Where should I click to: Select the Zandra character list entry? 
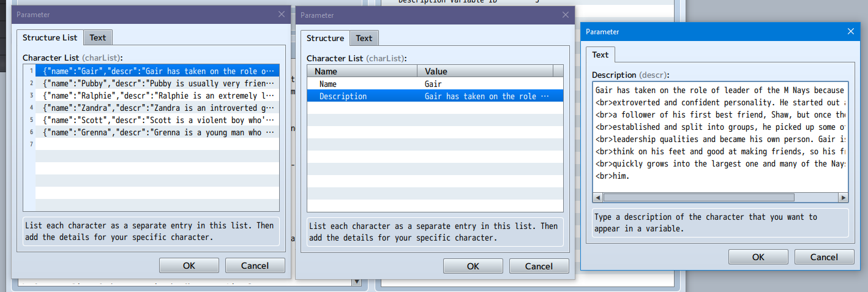tap(158, 108)
